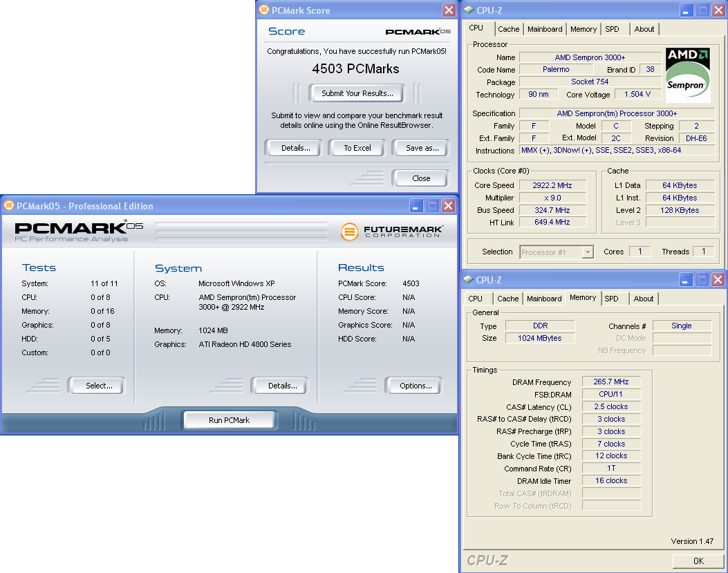This screenshot has width=728, height=573.
Task: Click Submit Your Results button
Action: coord(357,93)
